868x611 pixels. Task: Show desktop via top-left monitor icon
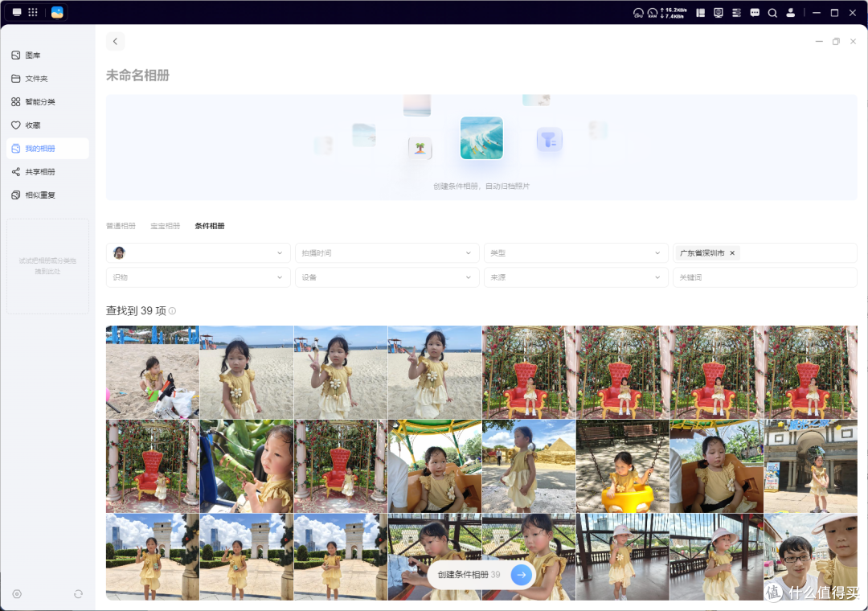pyautogui.click(x=17, y=12)
